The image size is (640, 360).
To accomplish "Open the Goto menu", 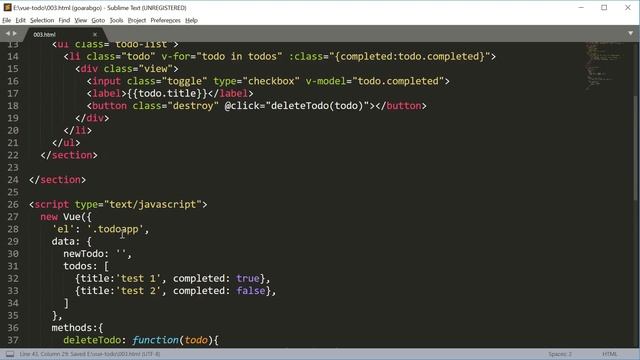I will pos(98,20).
